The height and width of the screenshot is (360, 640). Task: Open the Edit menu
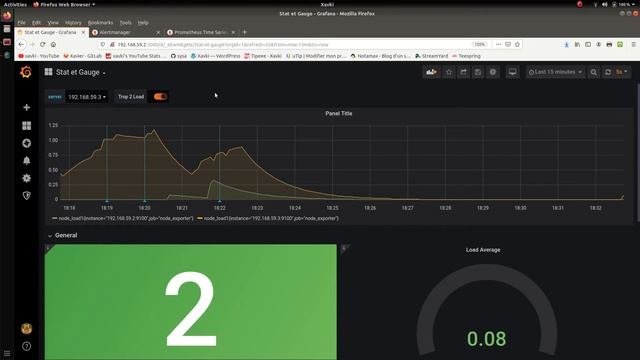[x=36, y=22]
